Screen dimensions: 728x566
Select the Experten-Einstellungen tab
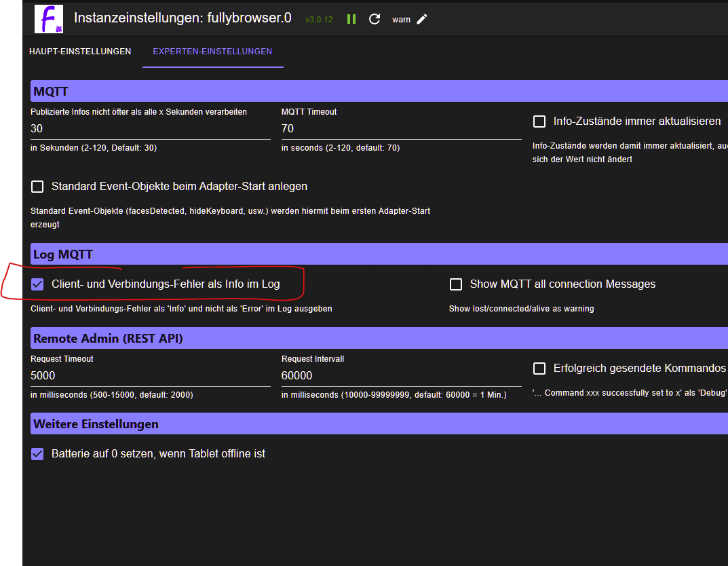(x=212, y=52)
